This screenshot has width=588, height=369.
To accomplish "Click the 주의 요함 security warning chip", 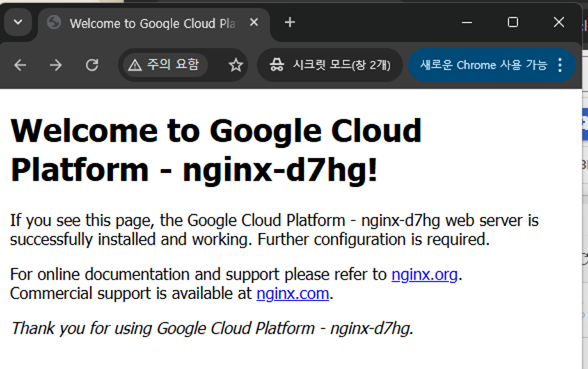I will [164, 65].
